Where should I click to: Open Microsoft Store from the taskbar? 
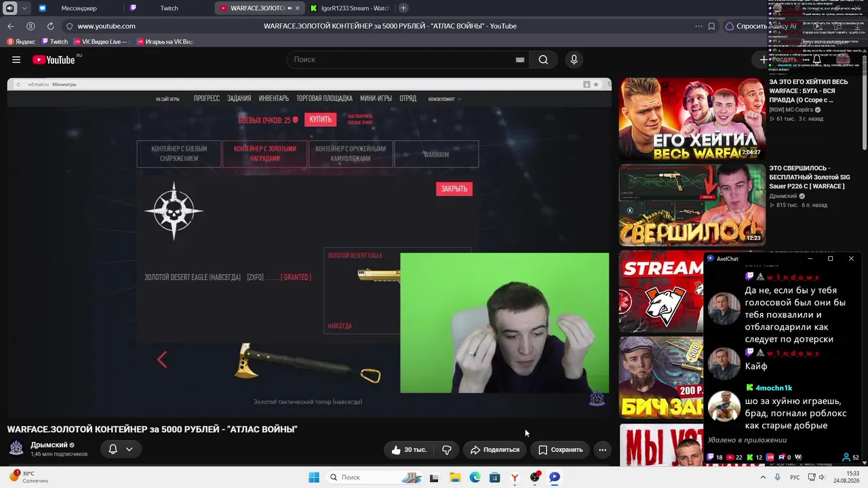494,477
